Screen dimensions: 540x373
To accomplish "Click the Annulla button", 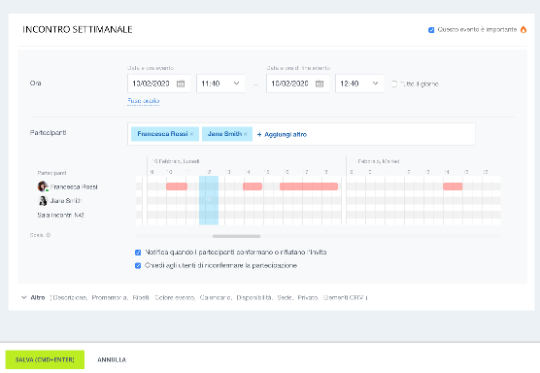I will point(112,360).
